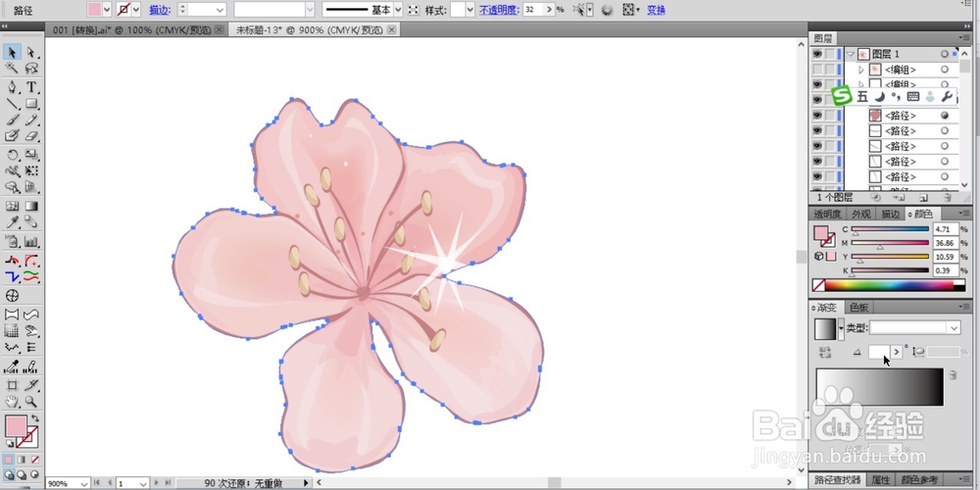Select the Gradient tool in toolbox

coord(31,206)
